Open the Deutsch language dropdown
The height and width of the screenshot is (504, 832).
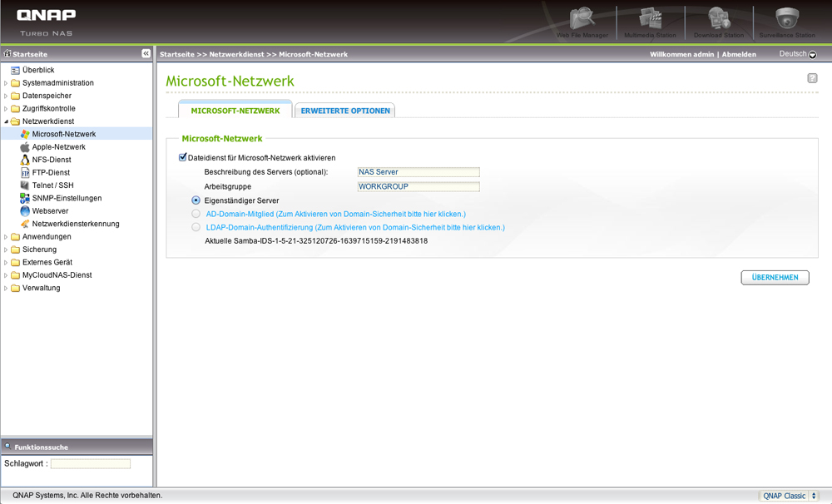click(798, 54)
